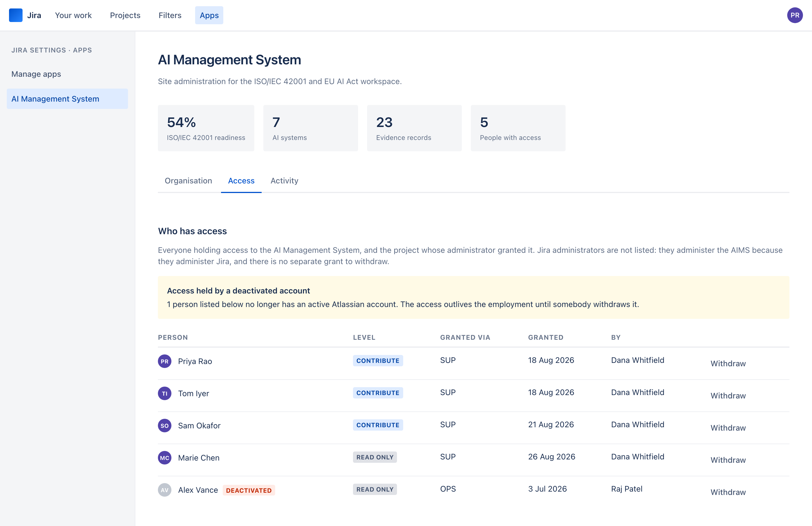Withdraw access for Alex Vance
Image resolution: width=812 pixels, height=526 pixels.
point(728,492)
